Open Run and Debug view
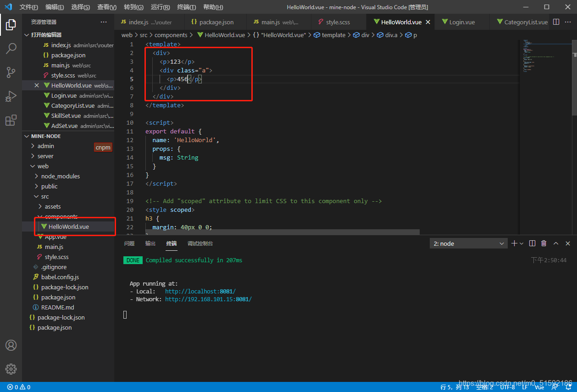 (x=11, y=96)
